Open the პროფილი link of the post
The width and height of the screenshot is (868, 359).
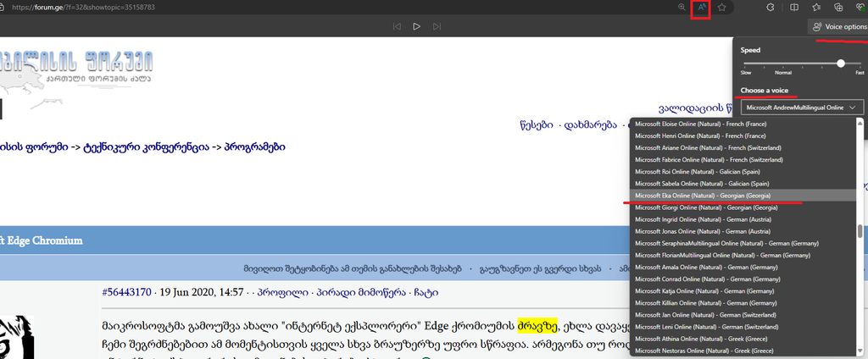click(x=284, y=292)
